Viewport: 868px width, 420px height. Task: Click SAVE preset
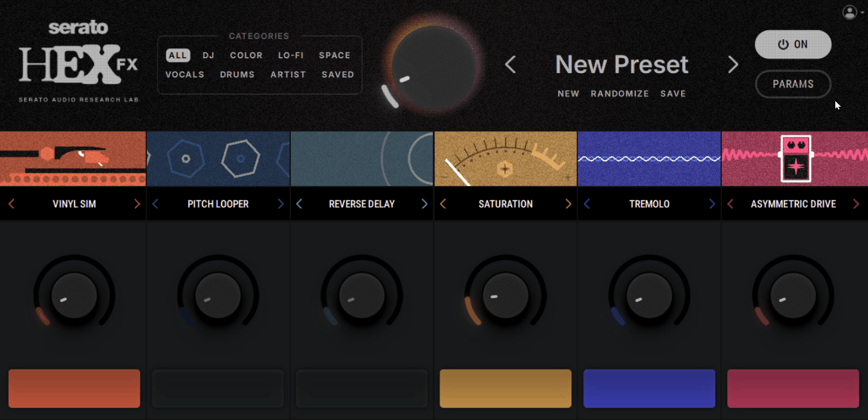[x=673, y=94]
